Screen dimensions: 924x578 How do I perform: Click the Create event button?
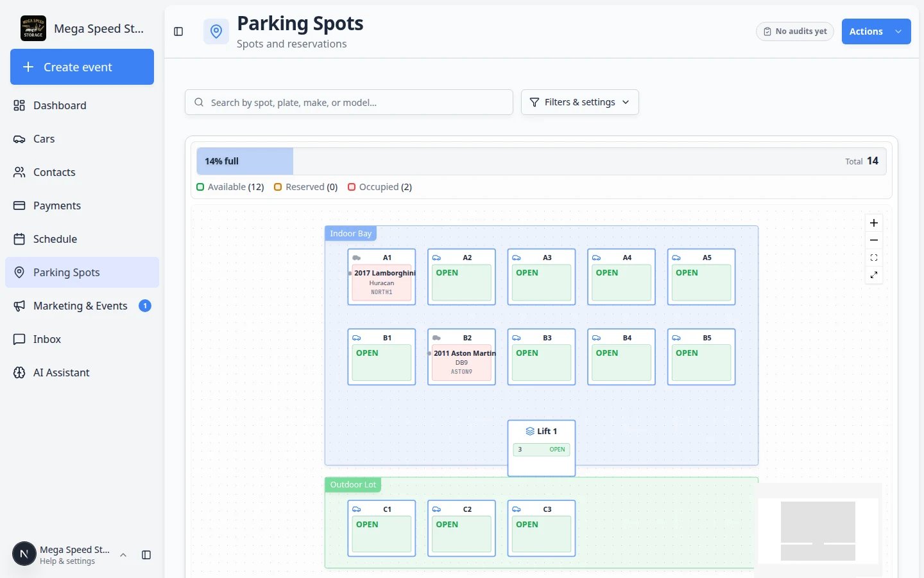(x=82, y=67)
